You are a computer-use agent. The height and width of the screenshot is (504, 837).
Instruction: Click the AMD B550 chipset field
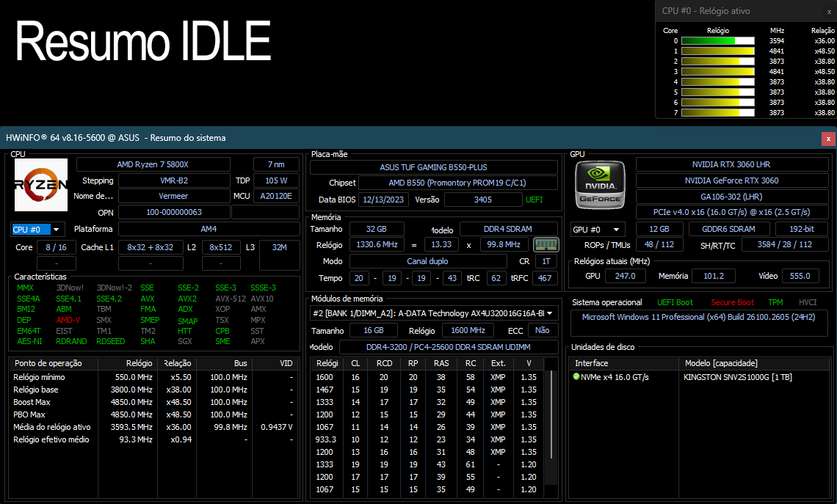pos(457,183)
